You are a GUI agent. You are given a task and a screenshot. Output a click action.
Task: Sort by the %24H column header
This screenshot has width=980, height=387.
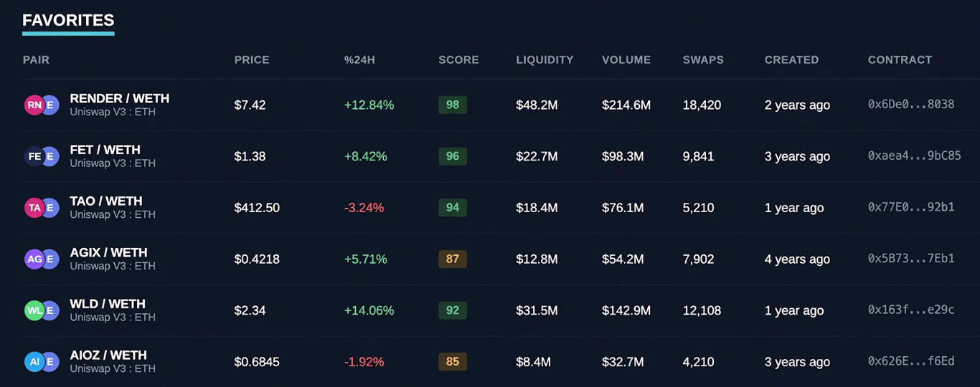click(x=359, y=60)
